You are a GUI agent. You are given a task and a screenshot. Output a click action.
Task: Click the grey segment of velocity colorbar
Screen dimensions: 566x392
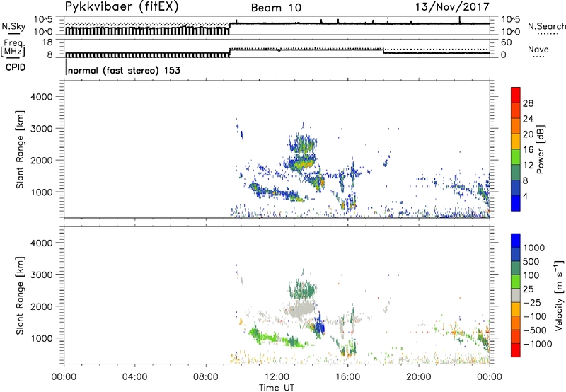tap(516, 296)
